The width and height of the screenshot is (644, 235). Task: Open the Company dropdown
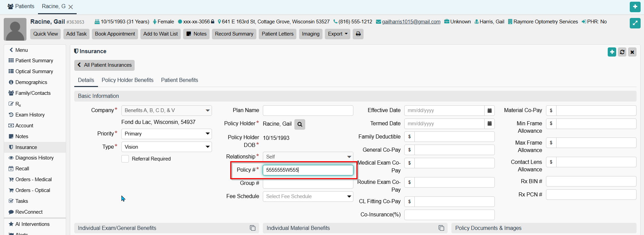167,111
